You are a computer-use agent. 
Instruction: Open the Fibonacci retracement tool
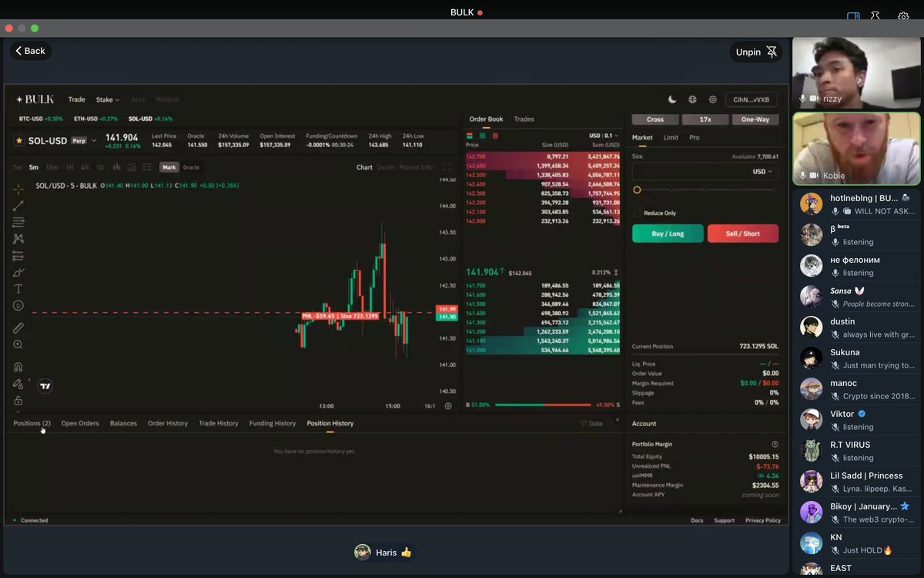18,223
